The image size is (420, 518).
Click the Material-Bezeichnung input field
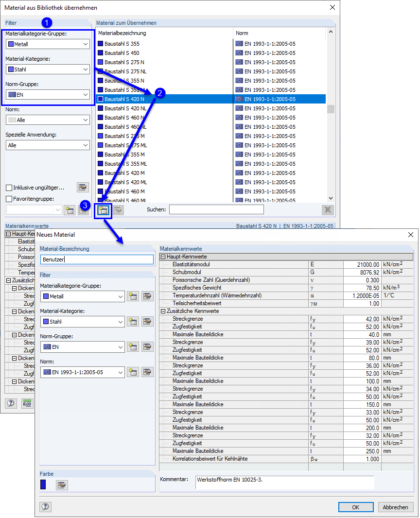[97, 259]
